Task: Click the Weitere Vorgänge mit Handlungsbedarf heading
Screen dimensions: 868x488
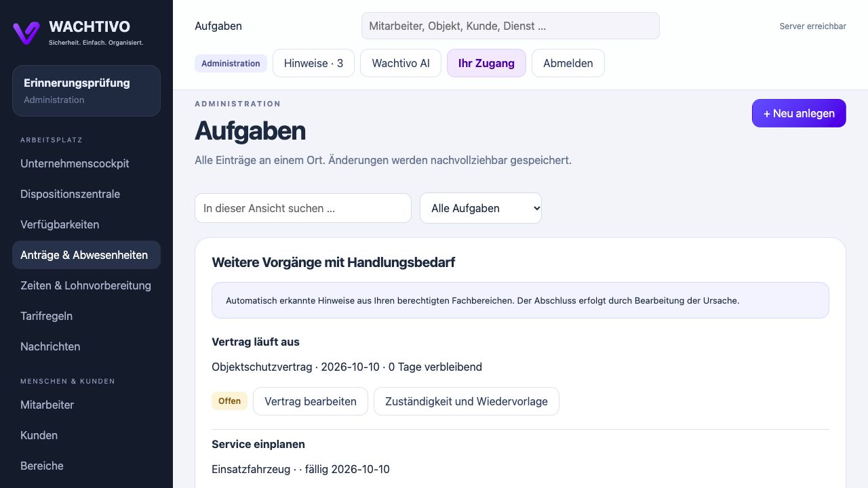Action: (333, 262)
